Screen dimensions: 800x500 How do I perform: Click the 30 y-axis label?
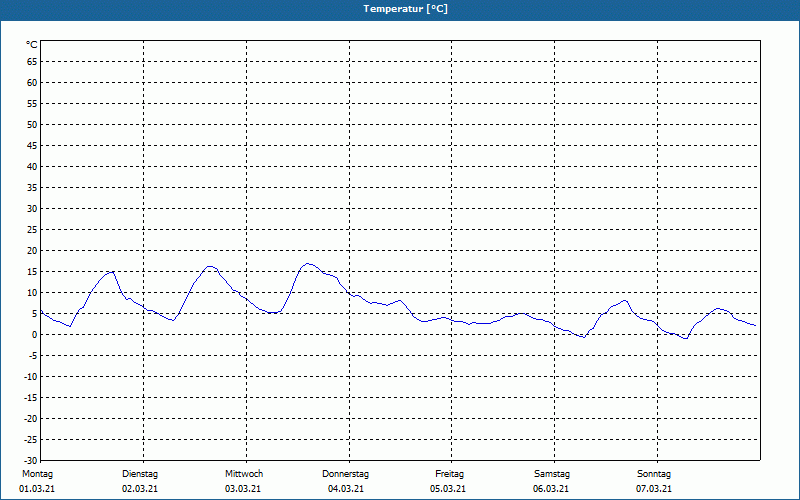[32, 209]
